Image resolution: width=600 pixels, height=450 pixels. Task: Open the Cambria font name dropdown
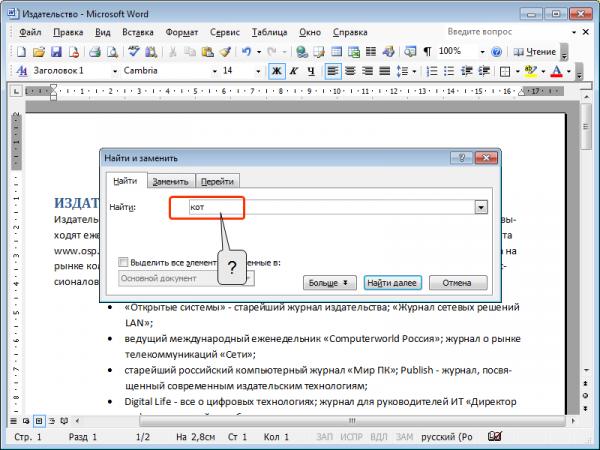215,72
